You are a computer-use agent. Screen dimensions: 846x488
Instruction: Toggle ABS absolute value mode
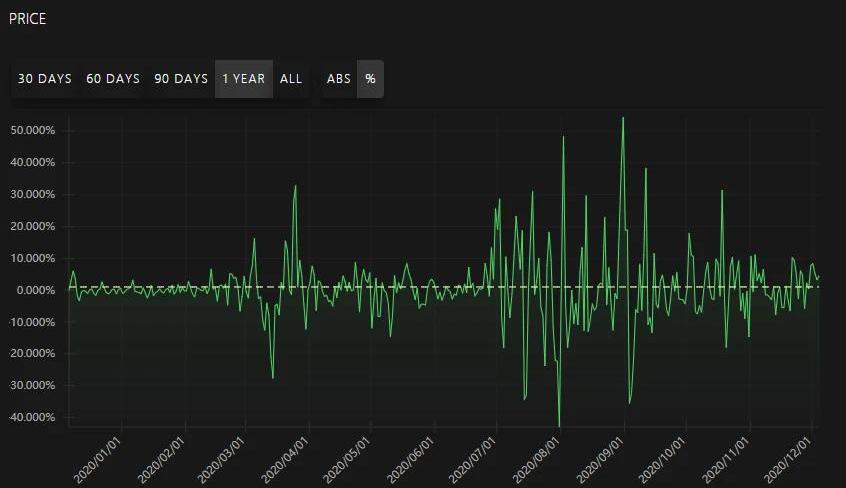tap(339, 79)
